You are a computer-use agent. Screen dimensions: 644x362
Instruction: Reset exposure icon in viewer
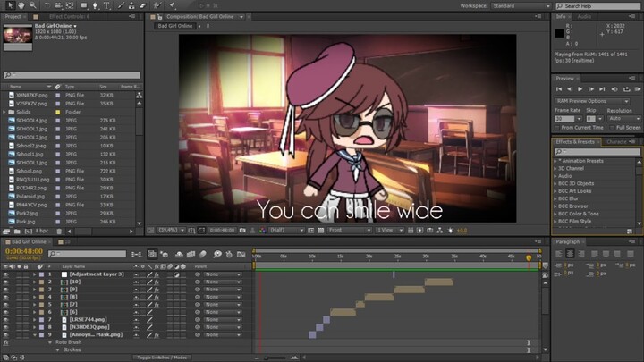[x=451, y=231]
